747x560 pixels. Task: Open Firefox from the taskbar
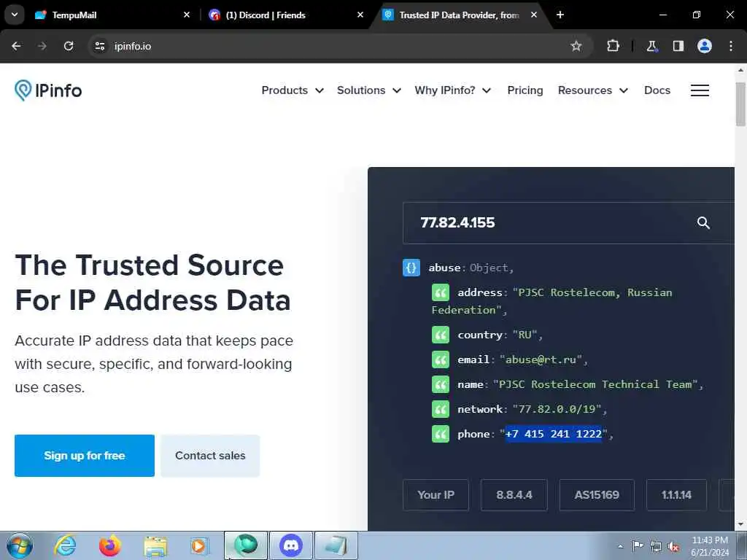(109, 545)
